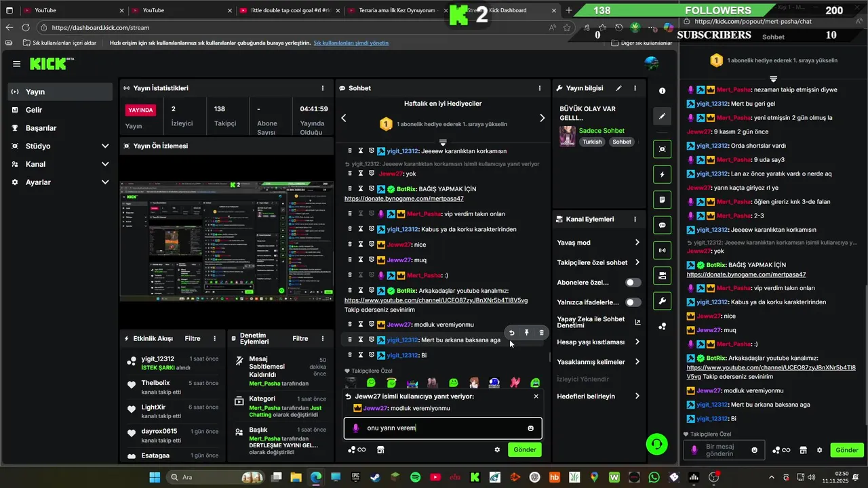Open Takipçilere özel sohbet options
Image resolution: width=868 pixels, height=488 pixels.
pos(598,262)
